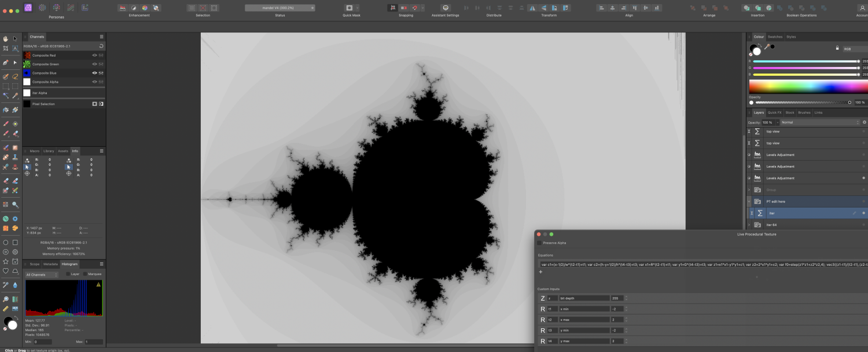Open the Normal blend mode dropdown
868x352 pixels.
[x=818, y=122]
